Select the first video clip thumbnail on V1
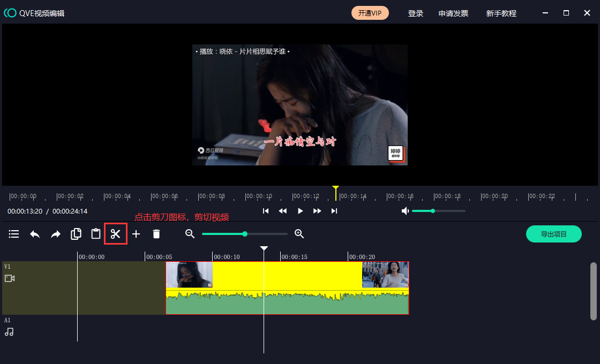600x364 pixels. click(x=189, y=275)
